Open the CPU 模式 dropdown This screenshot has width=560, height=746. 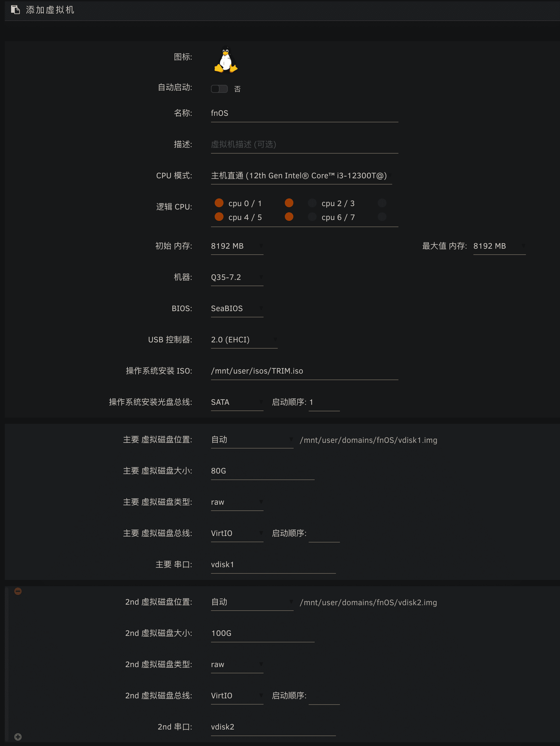[301, 176]
